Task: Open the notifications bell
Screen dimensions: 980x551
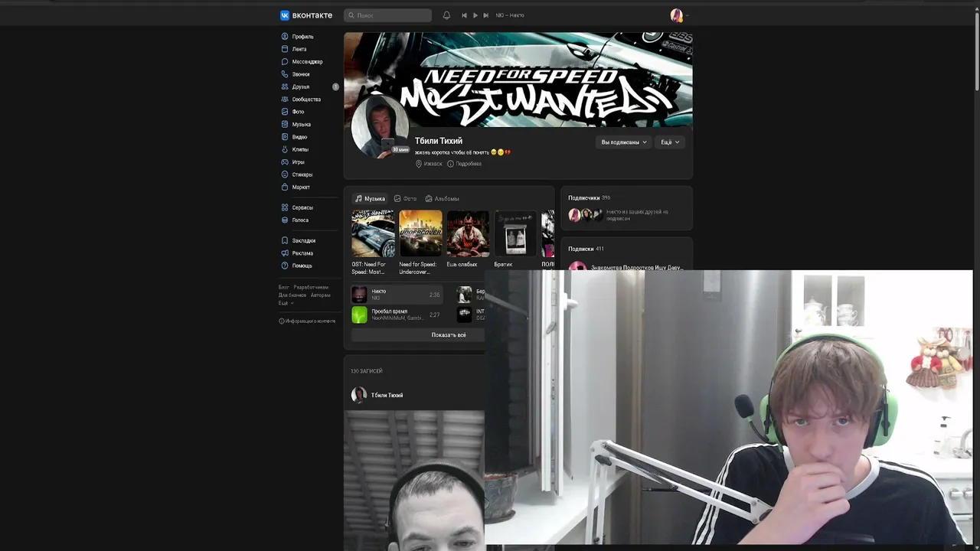Action: click(x=446, y=15)
